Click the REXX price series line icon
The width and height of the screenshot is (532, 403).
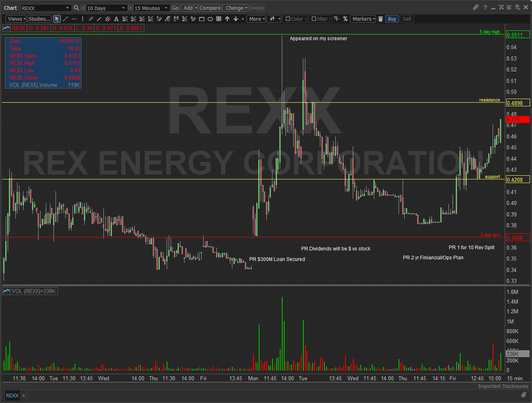tap(6, 28)
